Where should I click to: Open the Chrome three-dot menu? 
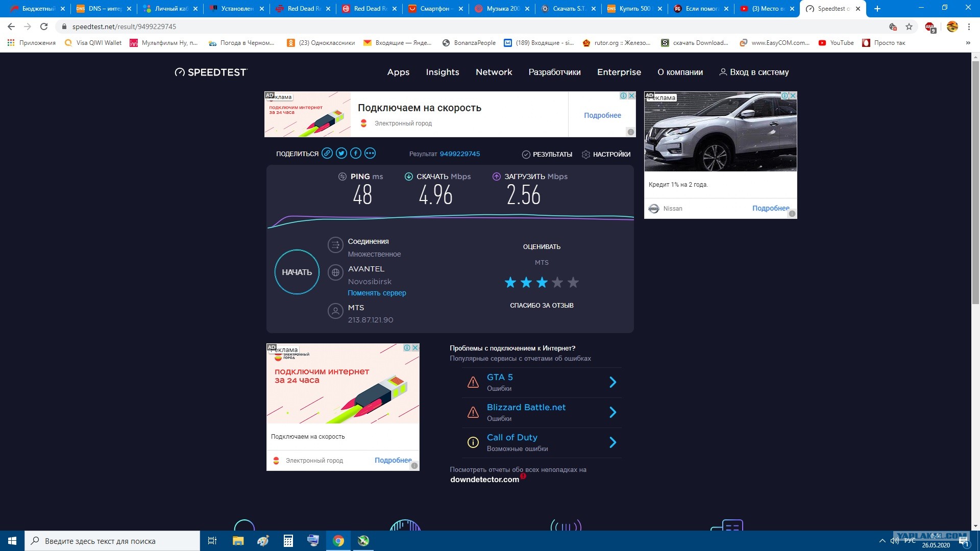(969, 27)
